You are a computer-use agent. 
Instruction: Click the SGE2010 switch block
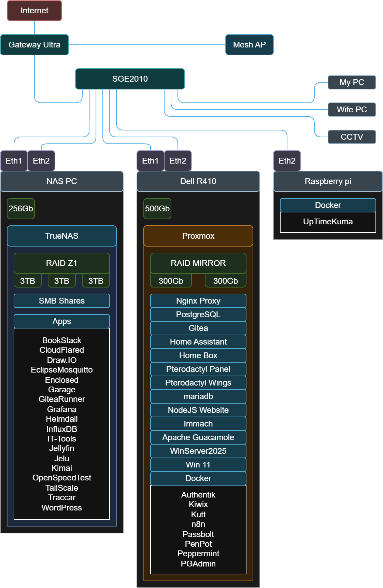[130, 79]
